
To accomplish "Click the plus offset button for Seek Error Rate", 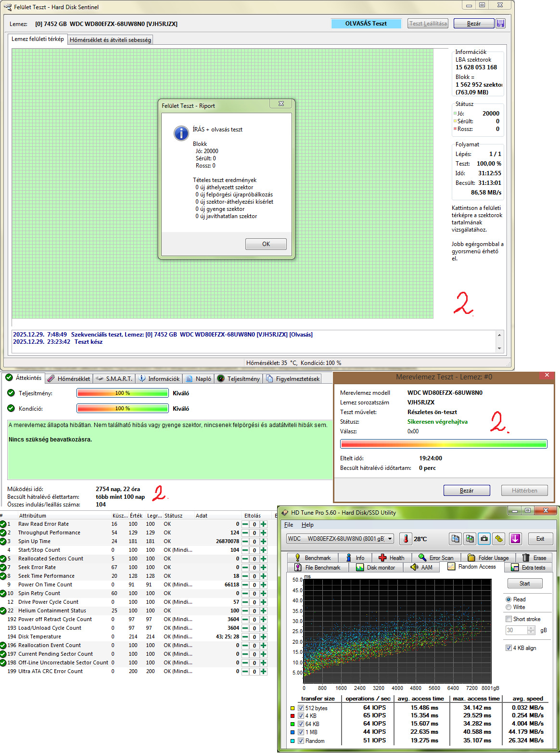I will [263, 568].
